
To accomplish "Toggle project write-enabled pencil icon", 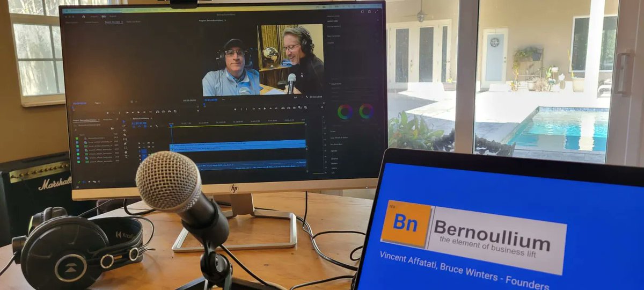I will [79, 182].
